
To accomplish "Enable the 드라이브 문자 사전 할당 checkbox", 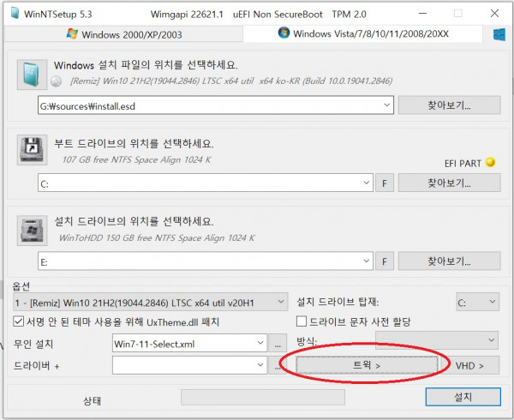I will click(x=302, y=321).
